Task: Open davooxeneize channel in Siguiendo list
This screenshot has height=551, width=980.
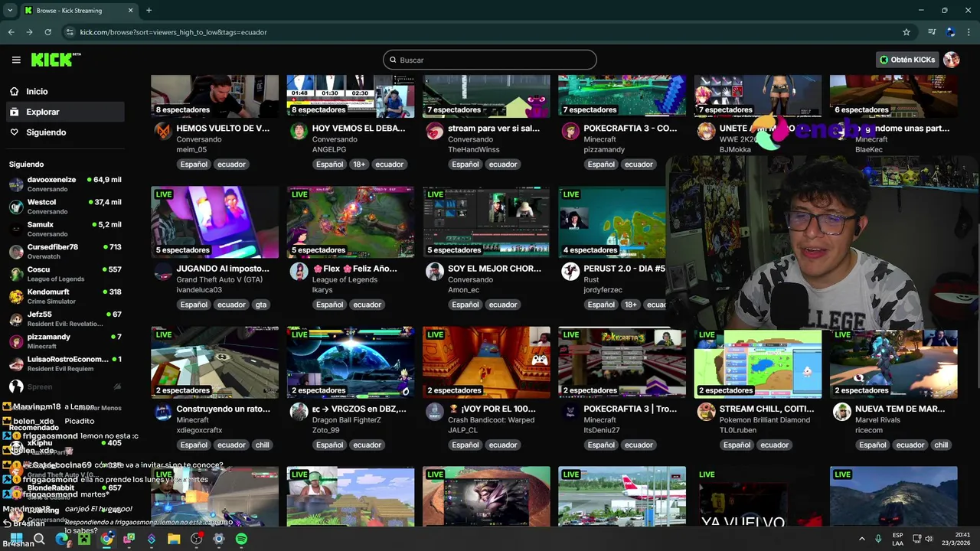Action: point(65,184)
